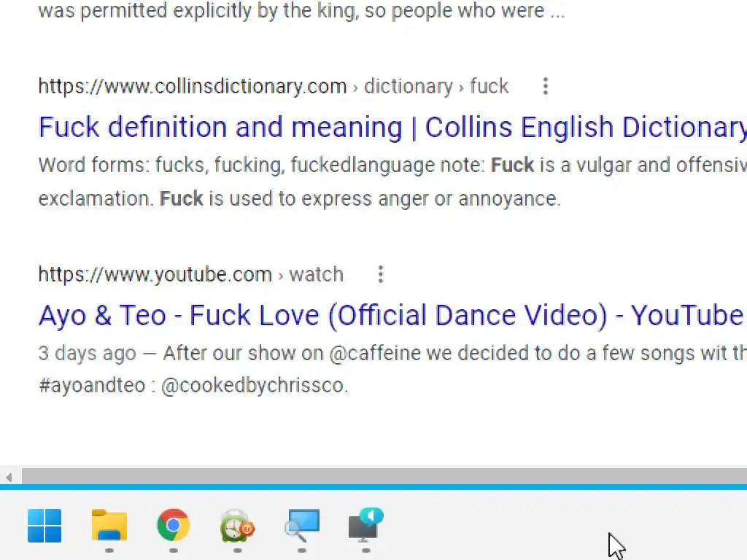Click the '3 days ago' snippet text
The width and height of the screenshot is (747, 560).
click(88, 354)
